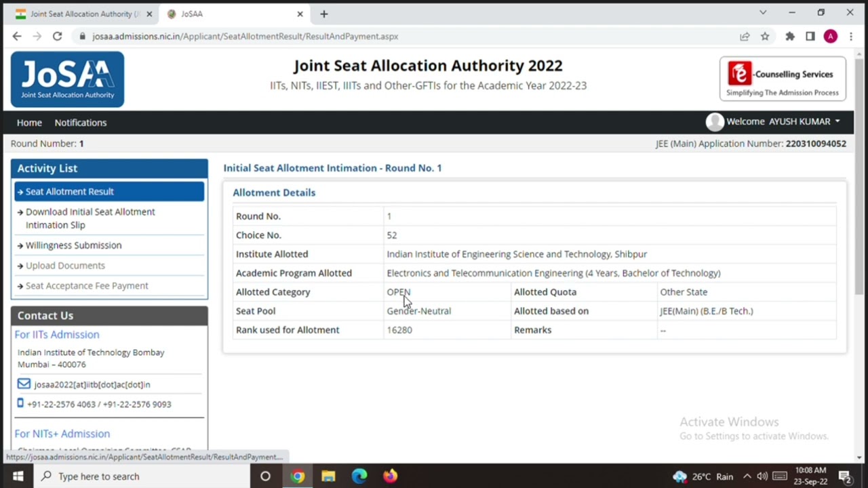Click the Other State quota value
868x488 pixels.
684,292
